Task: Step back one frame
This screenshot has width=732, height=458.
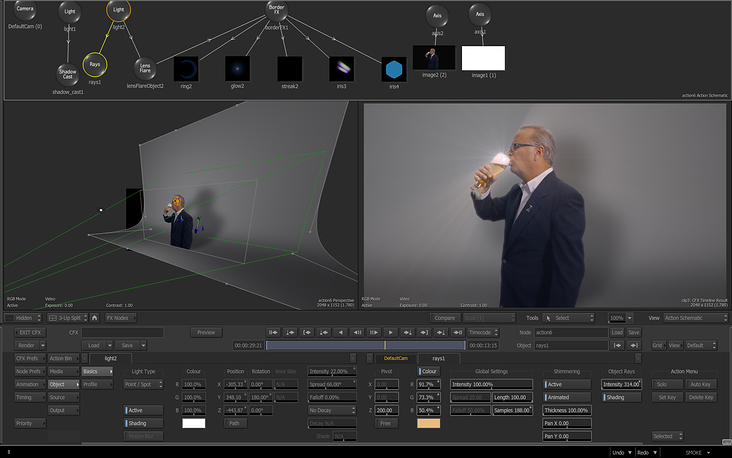Action: (357, 332)
